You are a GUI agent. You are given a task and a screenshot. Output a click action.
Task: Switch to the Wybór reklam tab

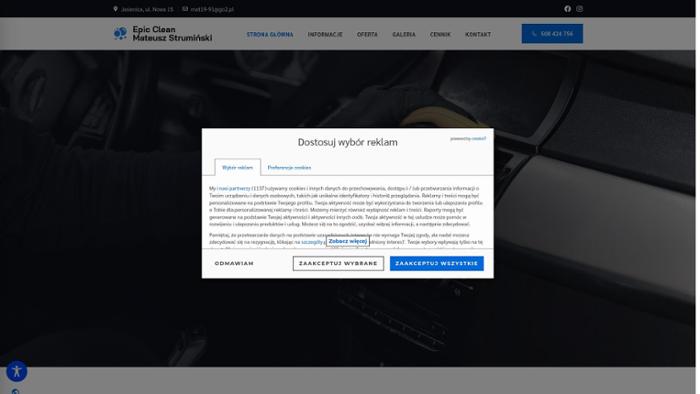click(x=239, y=168)
